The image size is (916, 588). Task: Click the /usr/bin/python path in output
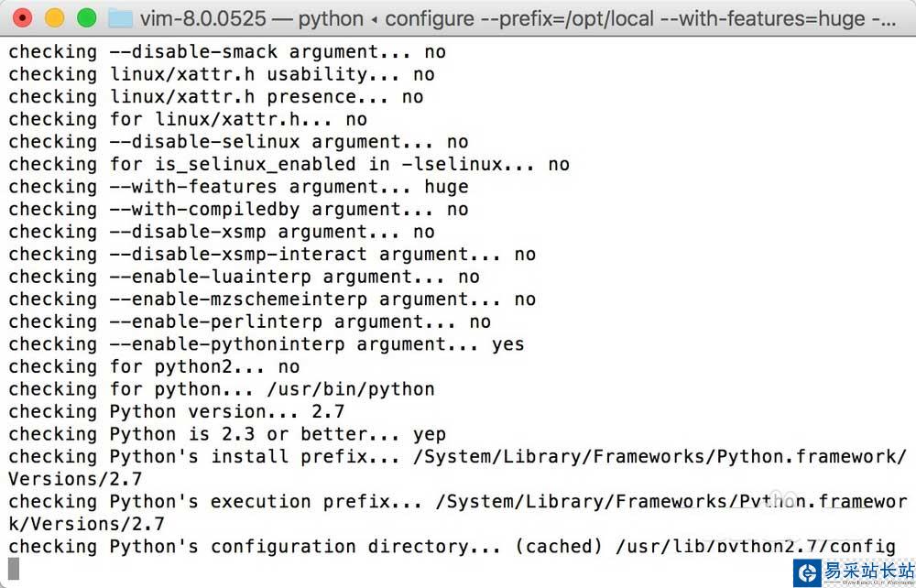tap(351, 389)
